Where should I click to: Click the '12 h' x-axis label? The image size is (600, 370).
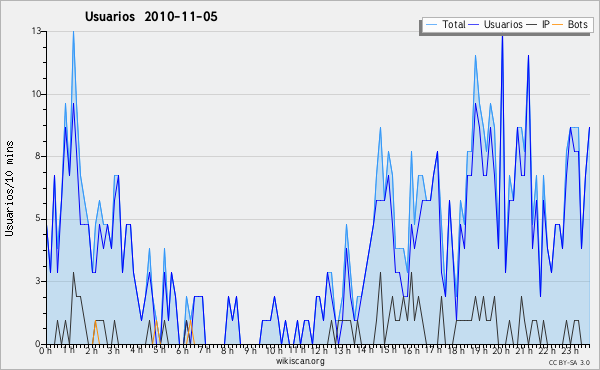click(x=319, y=350)
